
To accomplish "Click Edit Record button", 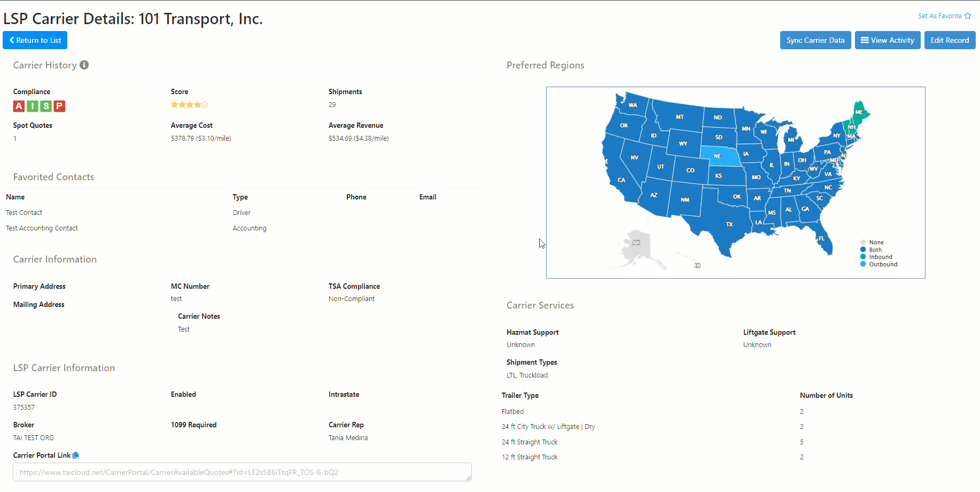I will tap(950, 40).
